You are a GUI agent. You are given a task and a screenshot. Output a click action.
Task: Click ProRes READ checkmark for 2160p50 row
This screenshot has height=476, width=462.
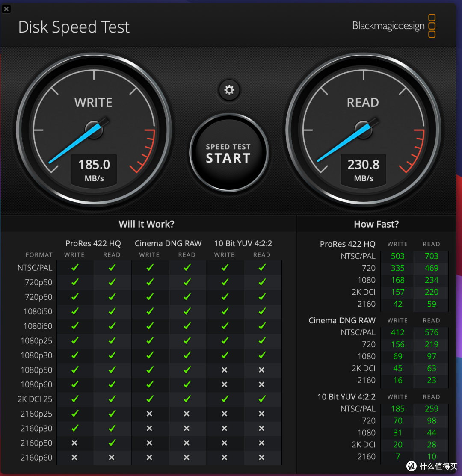click(112, 443)
